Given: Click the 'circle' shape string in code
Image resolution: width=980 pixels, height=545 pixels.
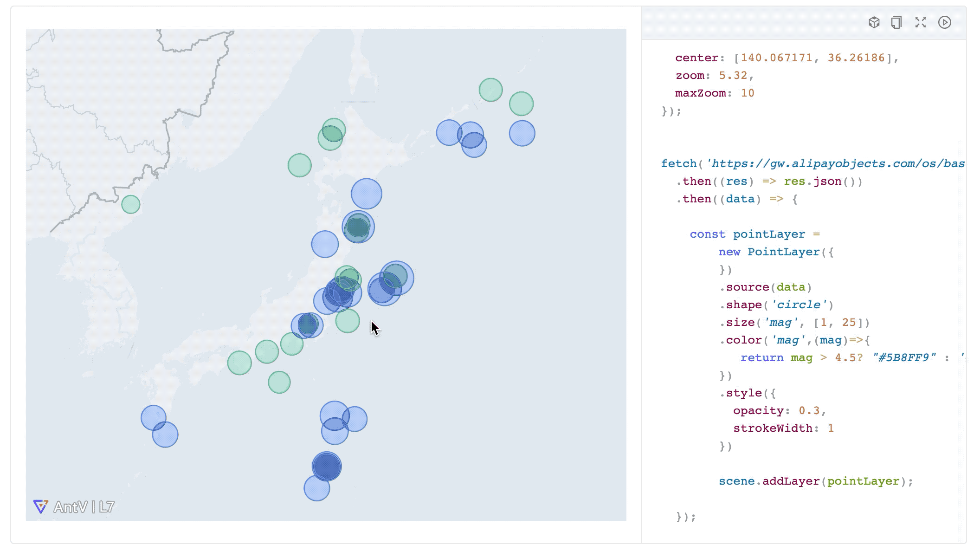Looking at the screenshot, I should click(x=799, y=305).
